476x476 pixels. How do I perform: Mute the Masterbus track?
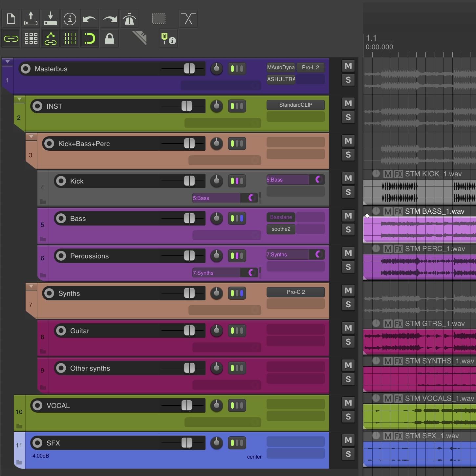pyautogui.click(x=348, y=66)
